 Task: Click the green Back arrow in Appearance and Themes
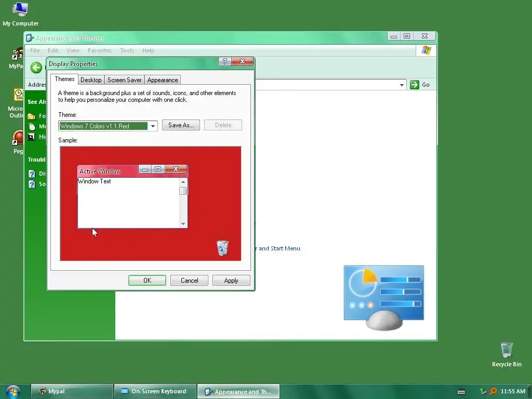(x=36, y=68)
